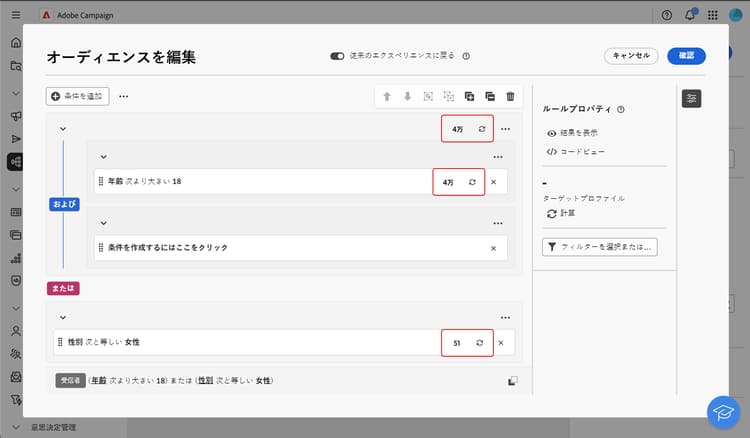Click 条件を作成するにはここをクリック row

[x=300, y=248]
